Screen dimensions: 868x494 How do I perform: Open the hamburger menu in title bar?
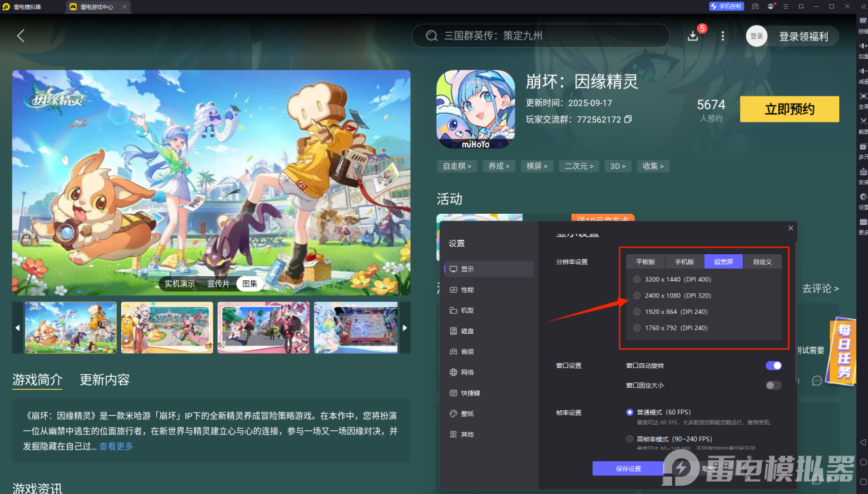click(787, 6)
